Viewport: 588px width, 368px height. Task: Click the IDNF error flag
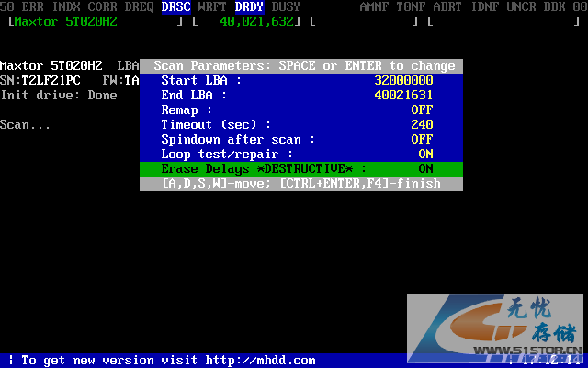[x=484, y=6]
